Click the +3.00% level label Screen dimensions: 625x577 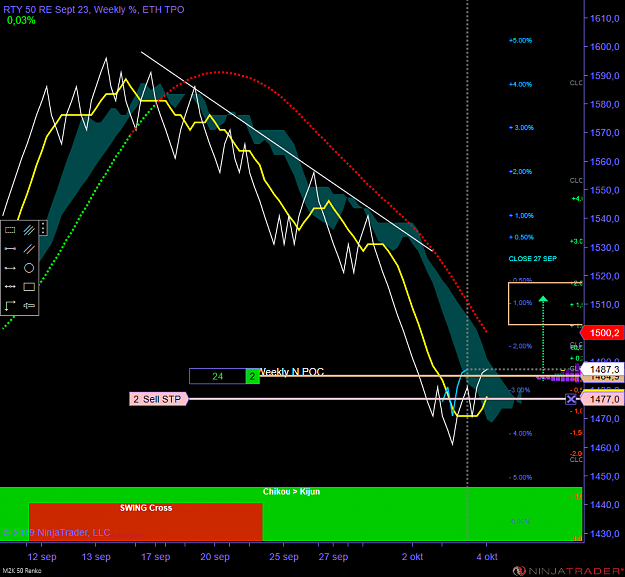pos(521,128)
